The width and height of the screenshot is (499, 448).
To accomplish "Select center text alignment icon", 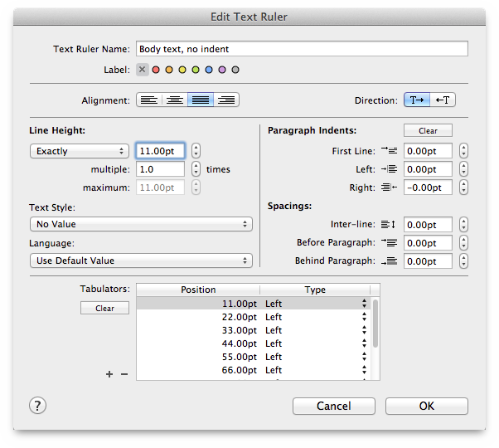I will (175, 100).
